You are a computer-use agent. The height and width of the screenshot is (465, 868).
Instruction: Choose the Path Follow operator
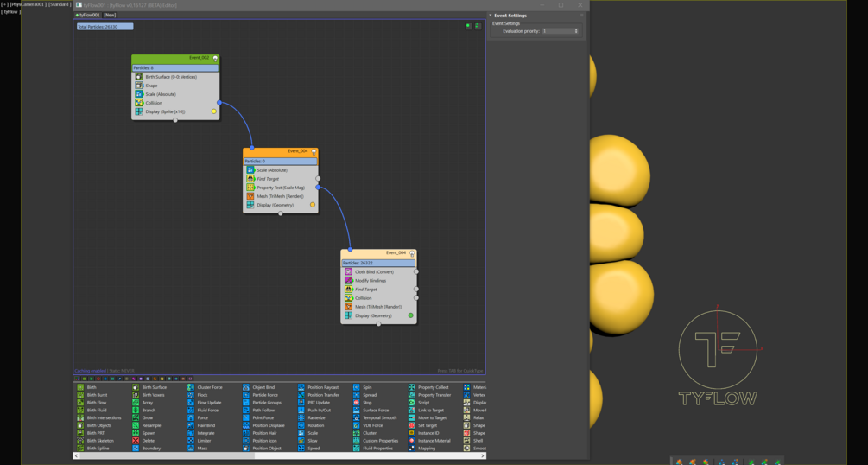click(x=258, y=411)
